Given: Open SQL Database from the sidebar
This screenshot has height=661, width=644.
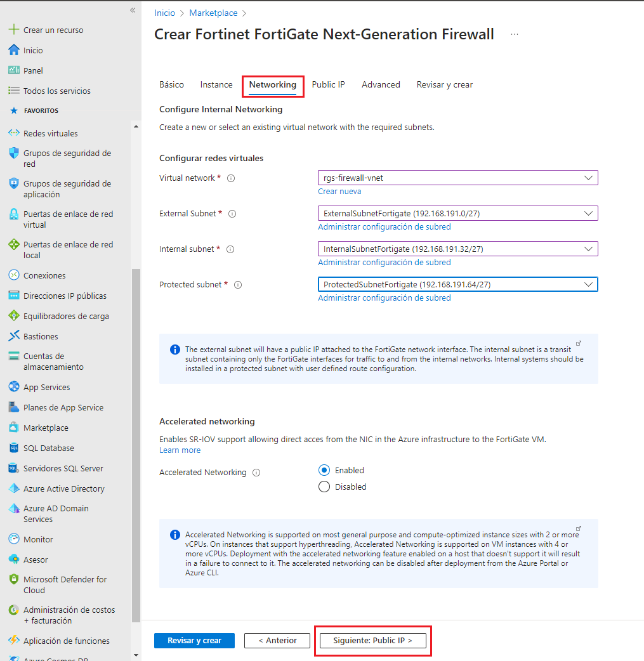Looking at the screenshot, I should [x=48, y=448].
